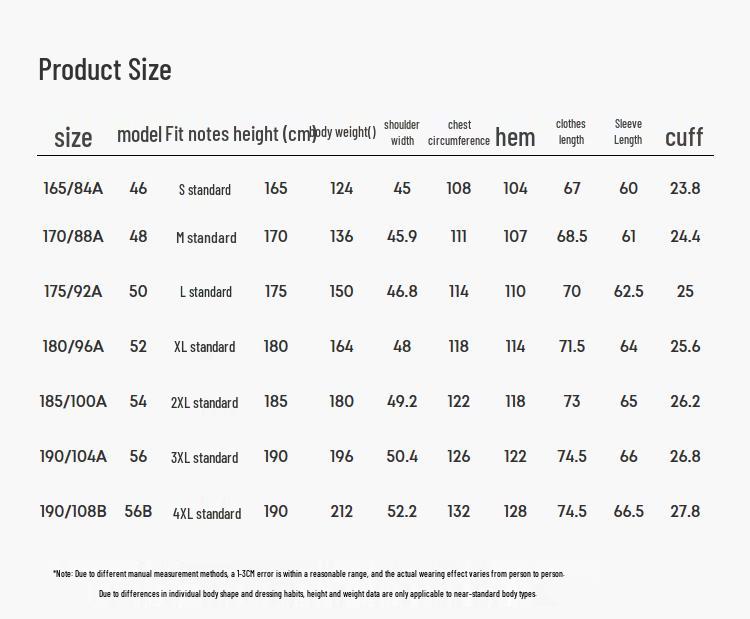750x619 pixels.
Task: Click the 56B model value
Action: pos(138,511)
